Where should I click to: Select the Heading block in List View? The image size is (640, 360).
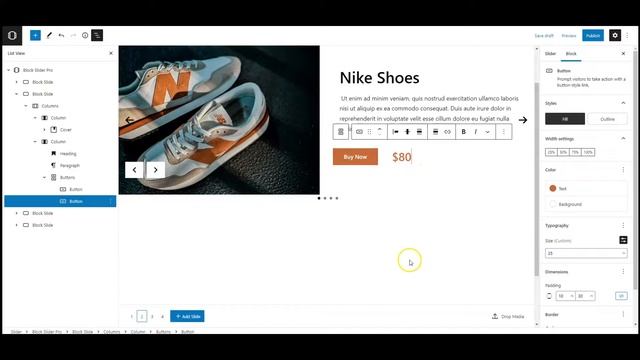(68, 153)
